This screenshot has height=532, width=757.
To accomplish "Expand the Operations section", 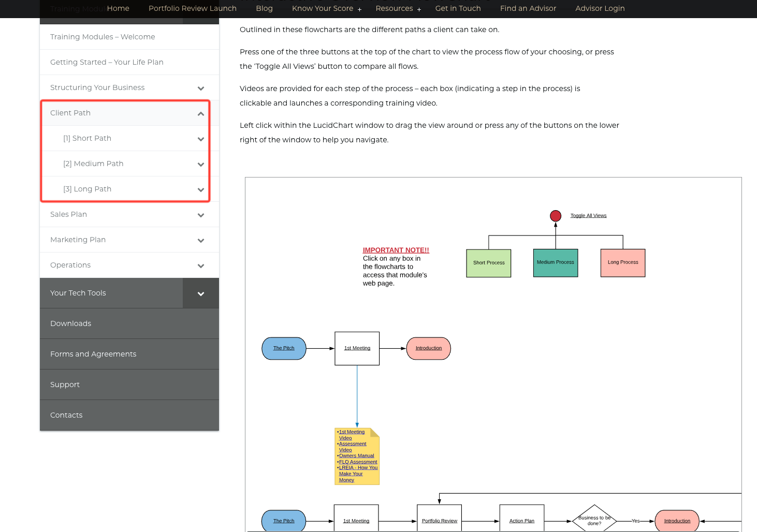I will pos(201,265).
